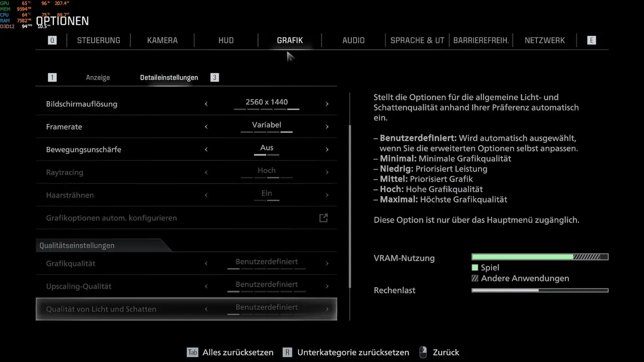Select the Bildschirmauflösung label

click(82, 104)
